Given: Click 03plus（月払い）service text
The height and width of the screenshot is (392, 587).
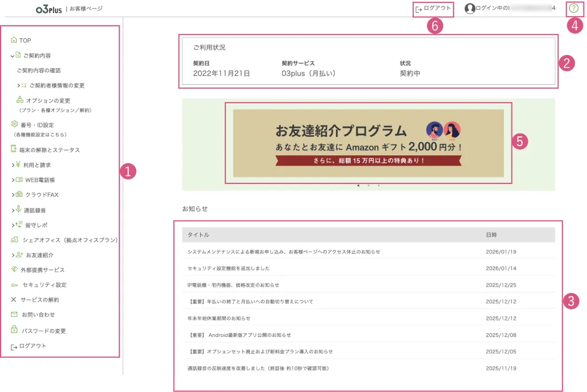Looking at the screenshot, I should pos(308,73).
